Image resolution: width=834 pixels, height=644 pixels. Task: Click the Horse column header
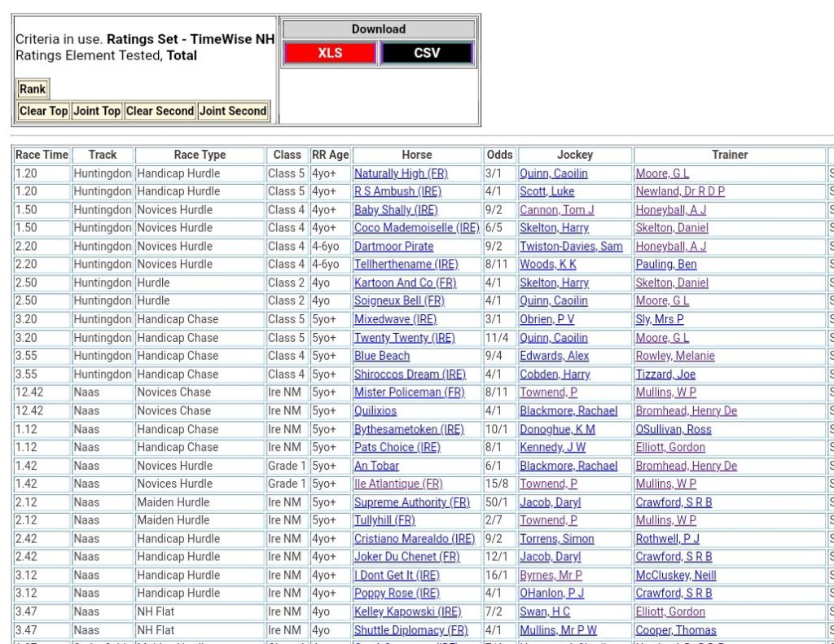416,155
